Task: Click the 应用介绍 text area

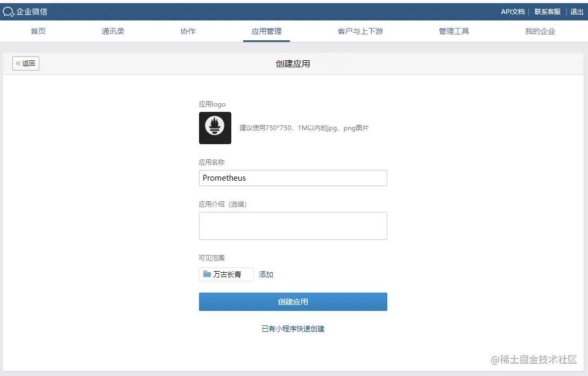Action: (x=293, y=226)
